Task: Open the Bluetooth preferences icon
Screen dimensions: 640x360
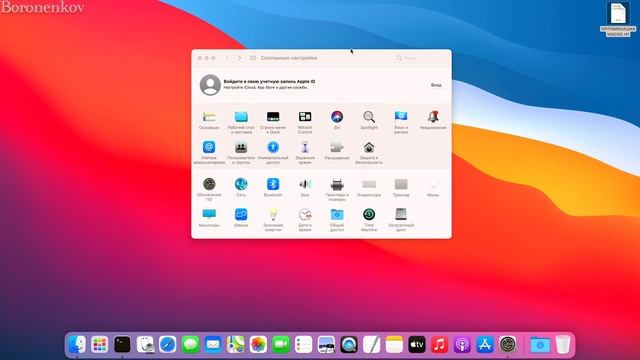Action: pos(273,184)
